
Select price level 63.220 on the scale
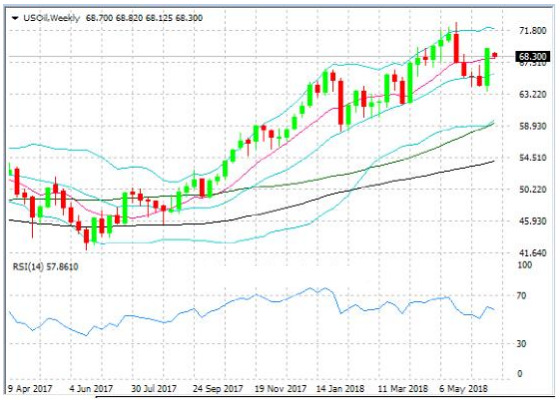[533, 95]
